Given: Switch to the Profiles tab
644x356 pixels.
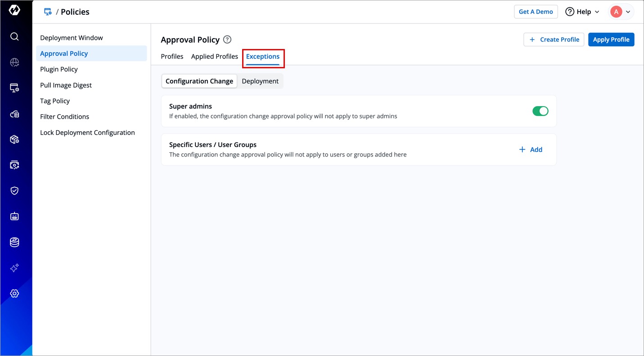Looking at the screenshot, I should [172, 57].
